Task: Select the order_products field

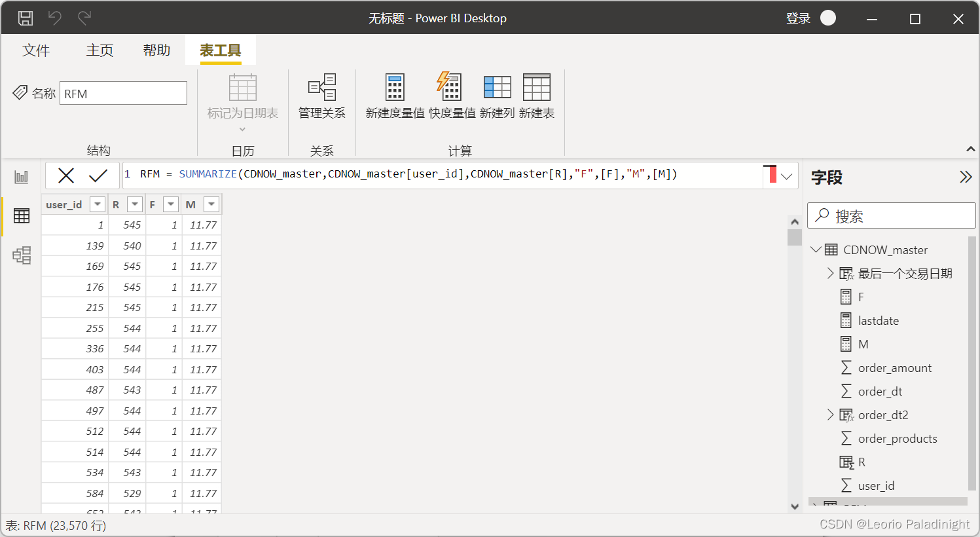Action: pyautogui.click(x=898, y=439)
